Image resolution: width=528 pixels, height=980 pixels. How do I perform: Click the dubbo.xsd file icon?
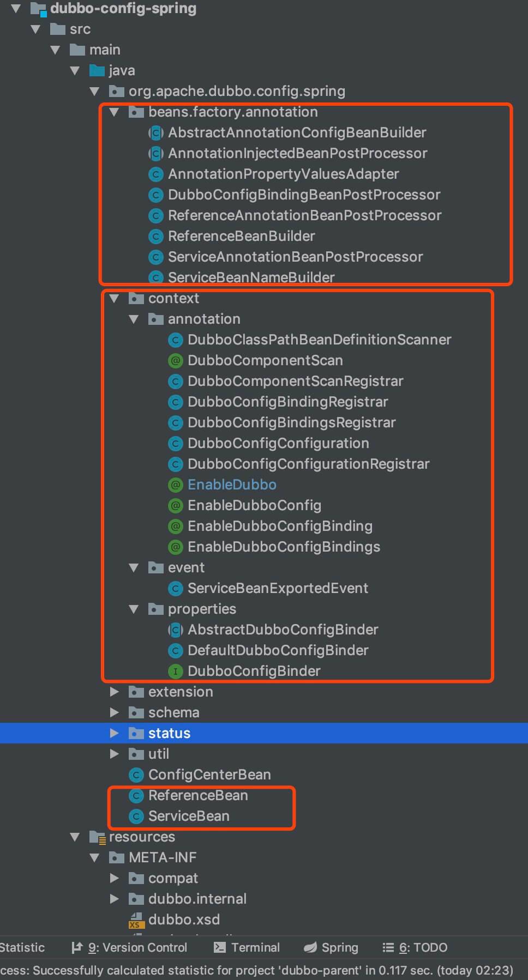point(136,920)
